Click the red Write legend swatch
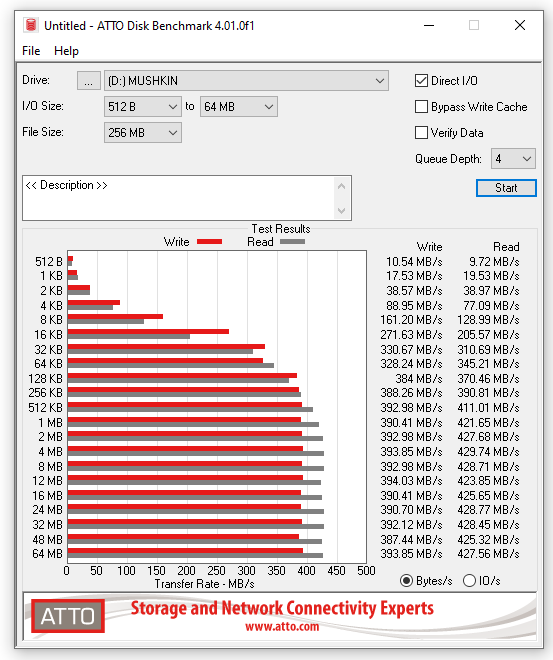The width and height of the screenshot is (553, 660). coord(209,242)
